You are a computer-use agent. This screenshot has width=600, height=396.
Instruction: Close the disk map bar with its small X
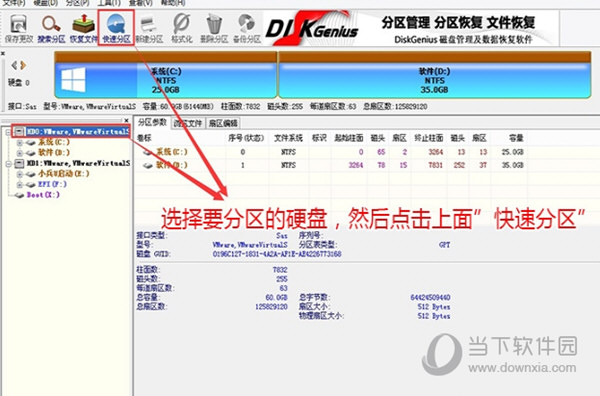point(3,54)
